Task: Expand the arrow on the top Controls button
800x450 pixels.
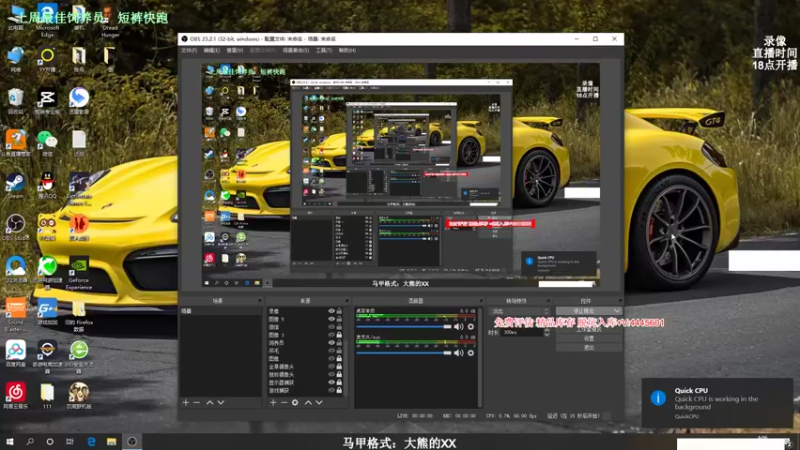Action: [617, 311]
